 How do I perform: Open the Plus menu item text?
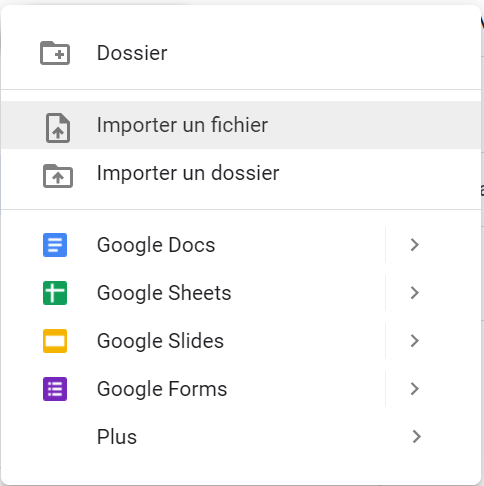[x=117, y=437]
